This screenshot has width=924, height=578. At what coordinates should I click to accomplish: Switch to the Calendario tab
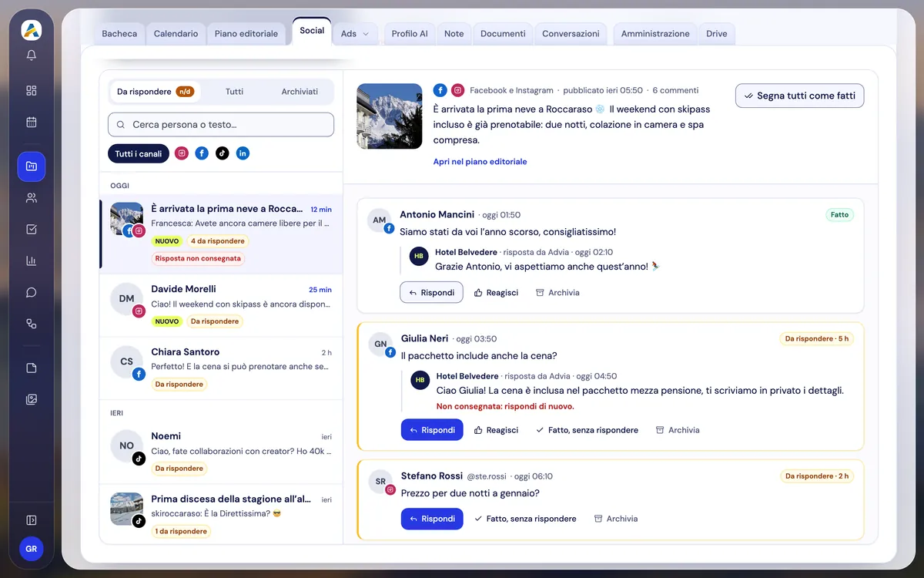tap(176, 34)
